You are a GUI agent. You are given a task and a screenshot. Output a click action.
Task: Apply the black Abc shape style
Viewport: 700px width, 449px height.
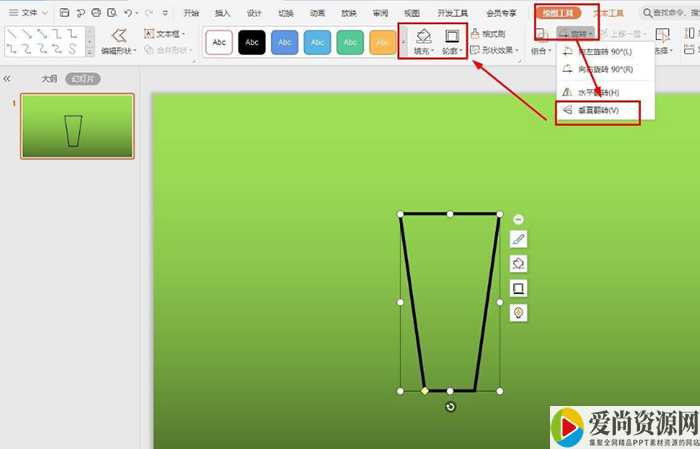252,42
